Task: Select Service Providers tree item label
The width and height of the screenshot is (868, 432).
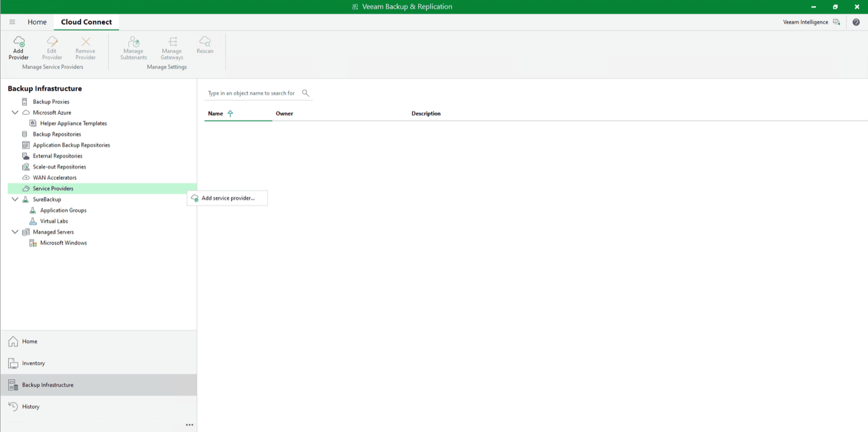Action: (x=53, y=189)
